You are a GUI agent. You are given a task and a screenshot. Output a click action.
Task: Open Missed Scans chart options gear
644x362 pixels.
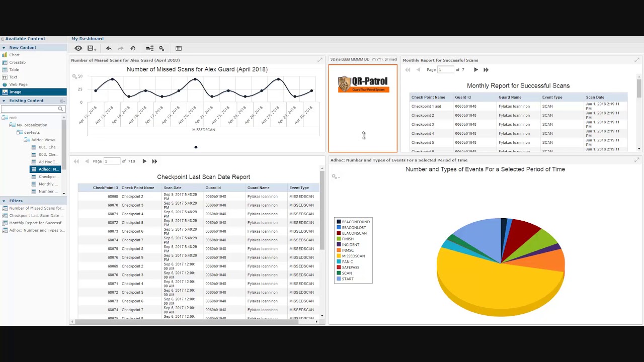click(x=75, y=76)
